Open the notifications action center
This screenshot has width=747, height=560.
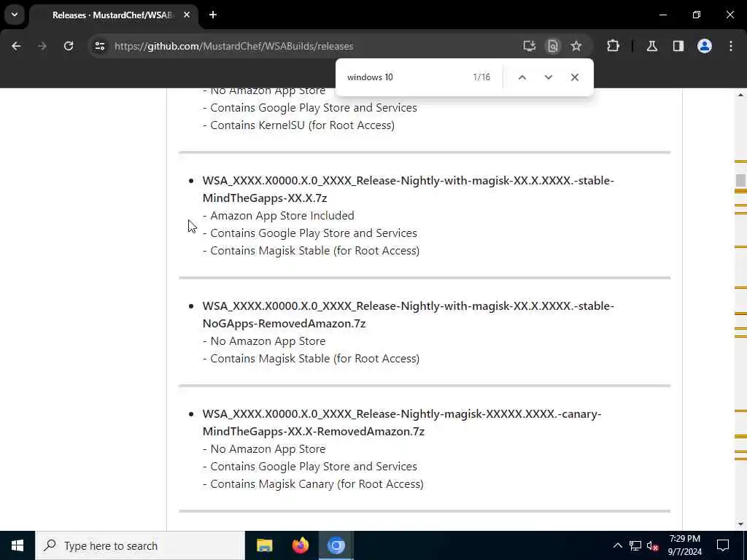tap(723, 545)
